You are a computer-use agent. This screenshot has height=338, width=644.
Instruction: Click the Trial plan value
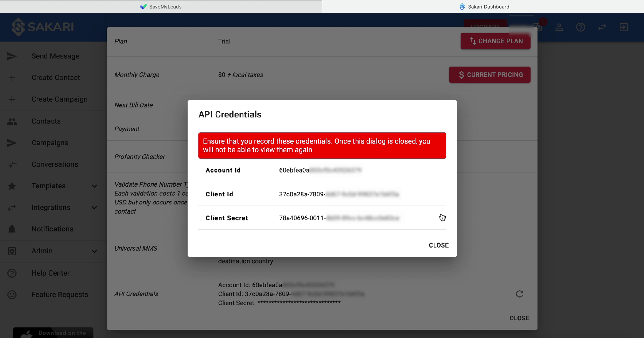coord(224,41)
